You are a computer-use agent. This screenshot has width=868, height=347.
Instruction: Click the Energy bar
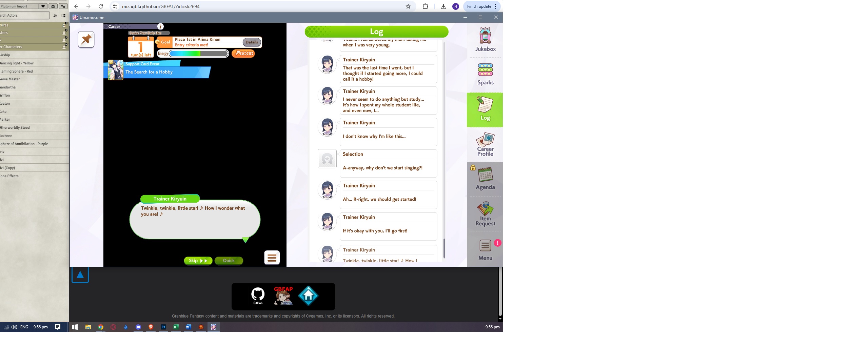199,54
